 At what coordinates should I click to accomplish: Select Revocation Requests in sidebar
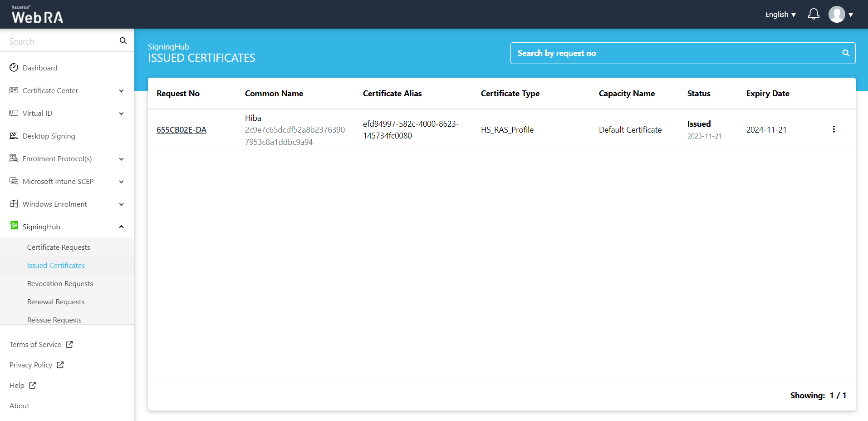(60, 284)
